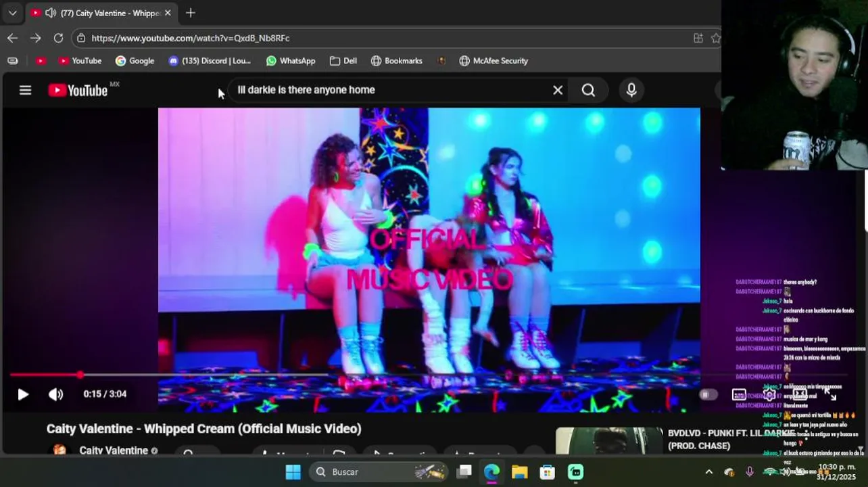Reload the page with the refresh icon

pos(58,38)
